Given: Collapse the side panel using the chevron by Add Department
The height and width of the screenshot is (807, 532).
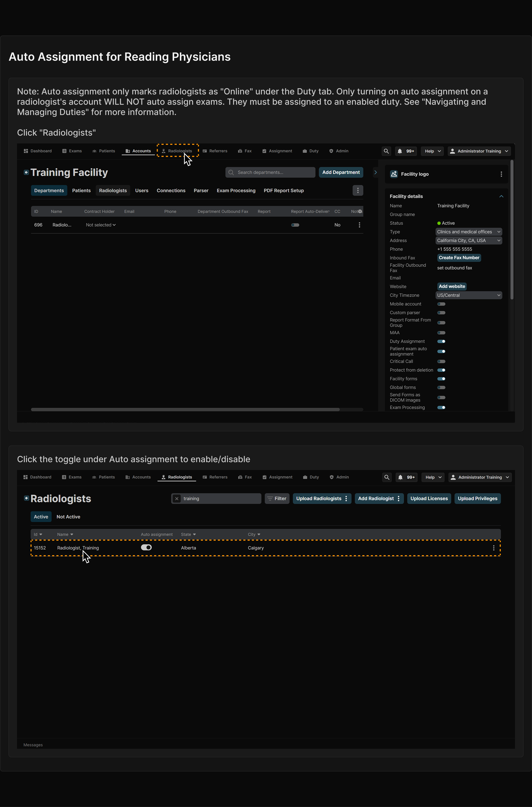Looking at the screenshot, I should (375, 172).
